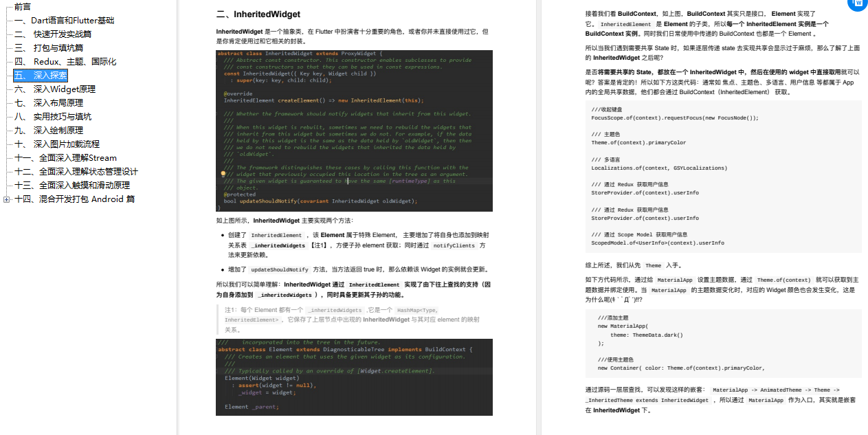Select highlighted 五、深入探索 bookmark
The width and height of the screenshot is (868, 435).
pyautogui.click(x=41, y=76)
